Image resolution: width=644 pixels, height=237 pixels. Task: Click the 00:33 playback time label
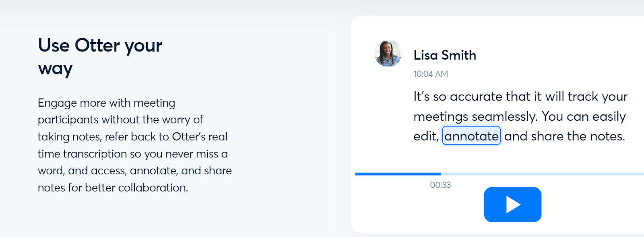(440, 185)
